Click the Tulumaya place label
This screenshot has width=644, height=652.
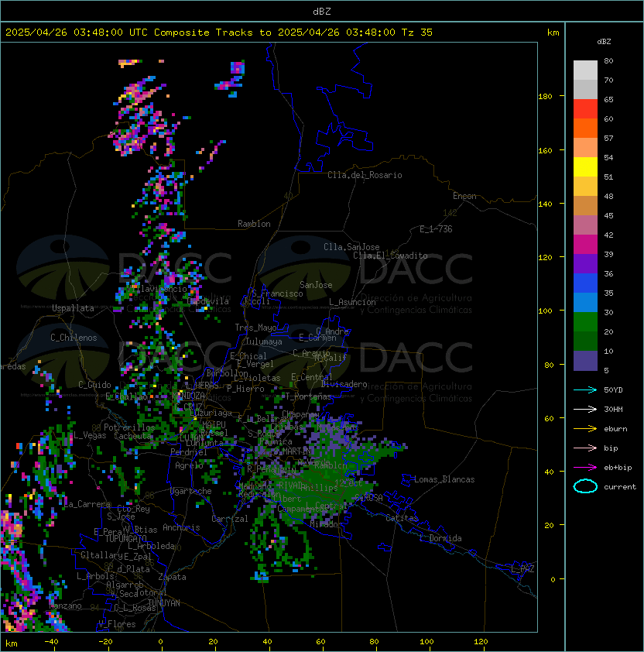[264, 341]
